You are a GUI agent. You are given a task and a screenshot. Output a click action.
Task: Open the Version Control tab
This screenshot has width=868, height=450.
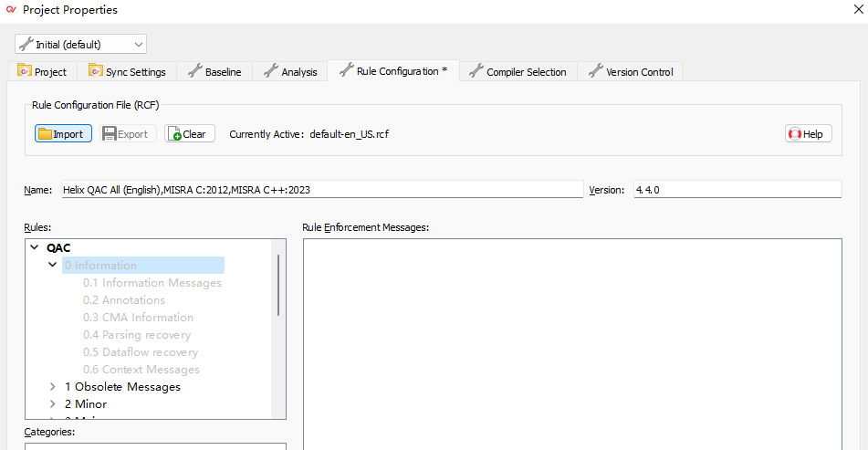[x=631, y=72]
